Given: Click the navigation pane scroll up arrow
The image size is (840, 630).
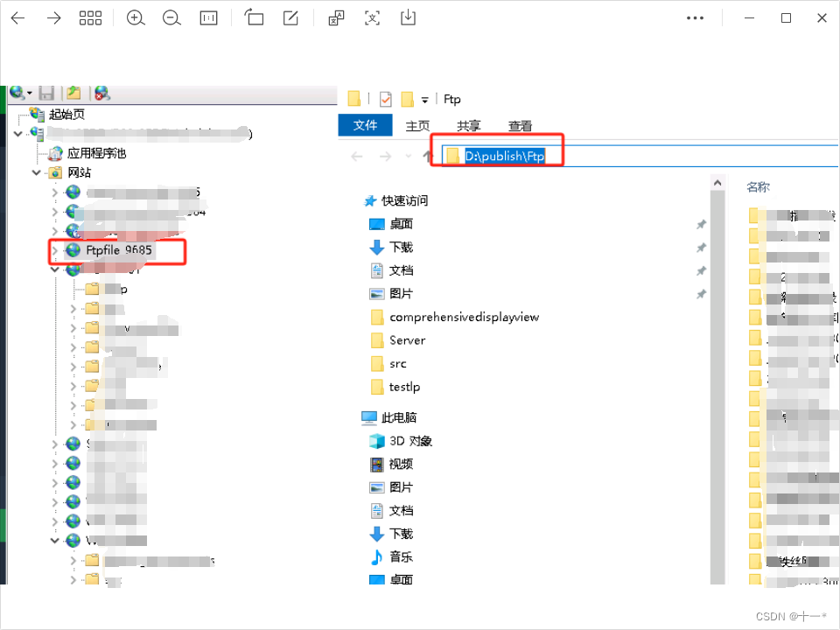Looking at the screenshot, I should pos(717,183).
